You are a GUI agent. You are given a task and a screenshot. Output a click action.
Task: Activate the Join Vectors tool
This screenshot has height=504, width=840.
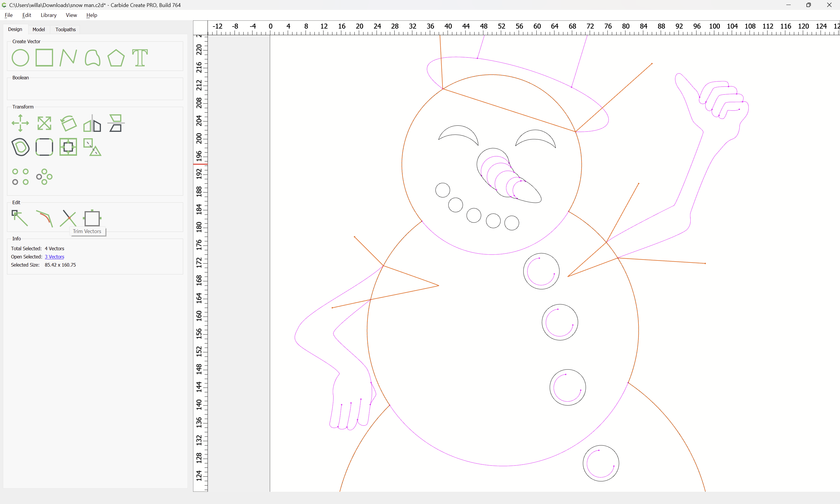pyautogui.click(x=44, y=219)
